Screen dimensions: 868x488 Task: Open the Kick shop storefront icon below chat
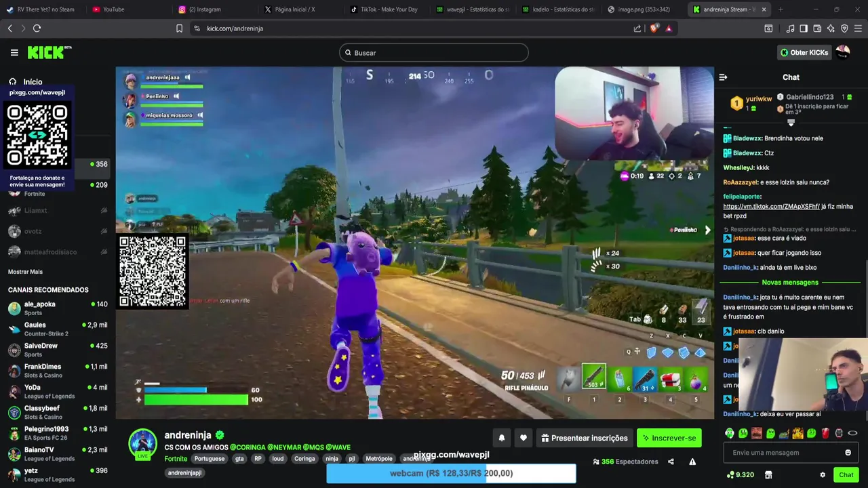pyautogui.click(x=768, y=475)
